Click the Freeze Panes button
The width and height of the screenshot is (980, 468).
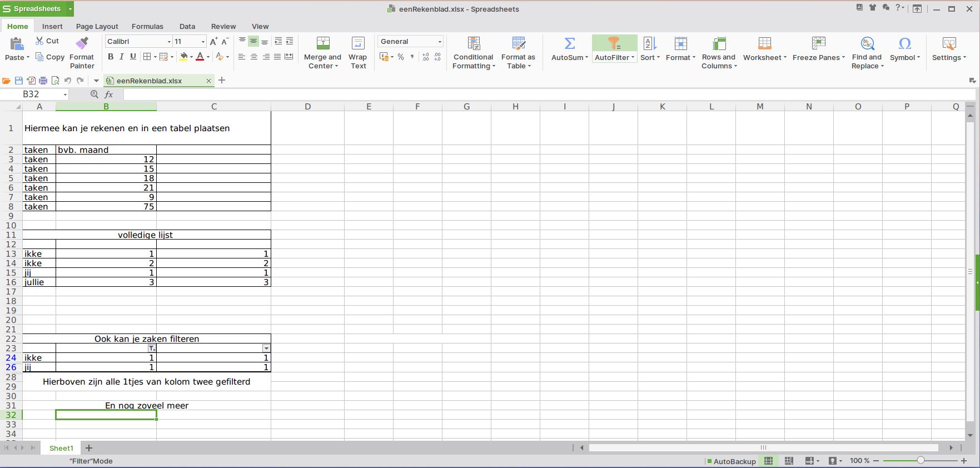tap(818, 49)
